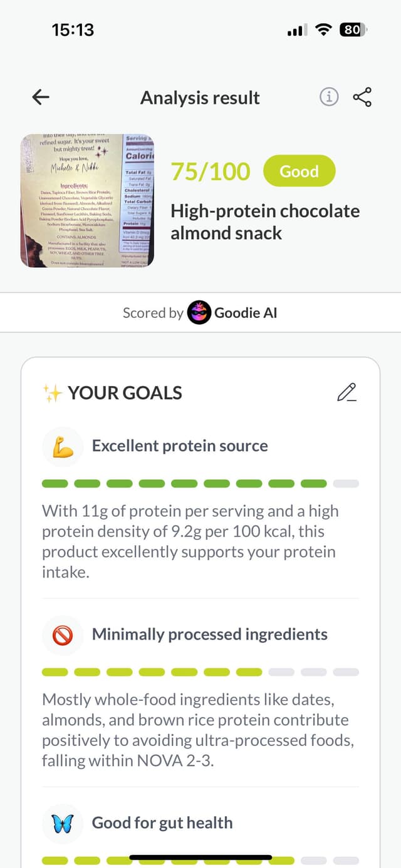Tap the share icon to share results

pyautogui.click(x=363, y=97)
